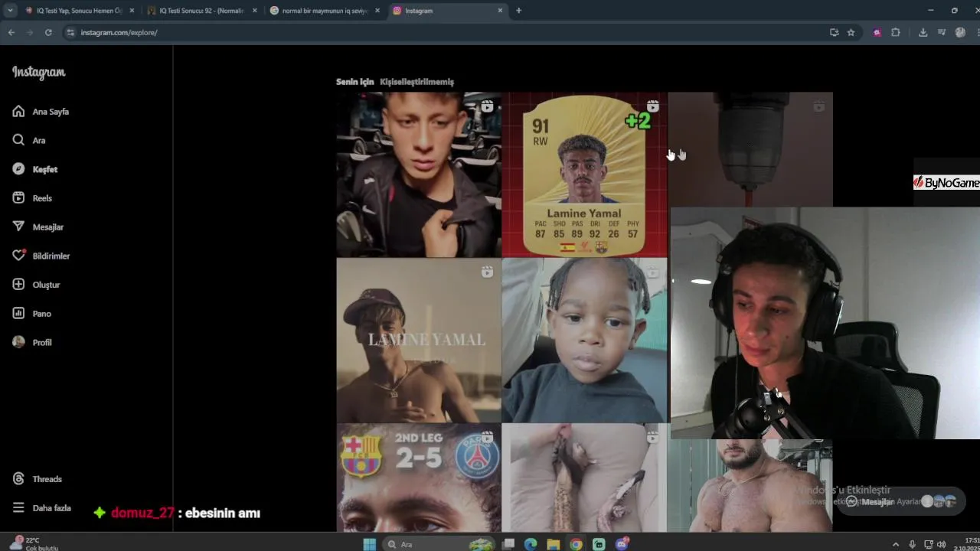Open the 2ND LEG 2-5 score post
Viewport: 980px width, 551px height.
tap(419, 478)
